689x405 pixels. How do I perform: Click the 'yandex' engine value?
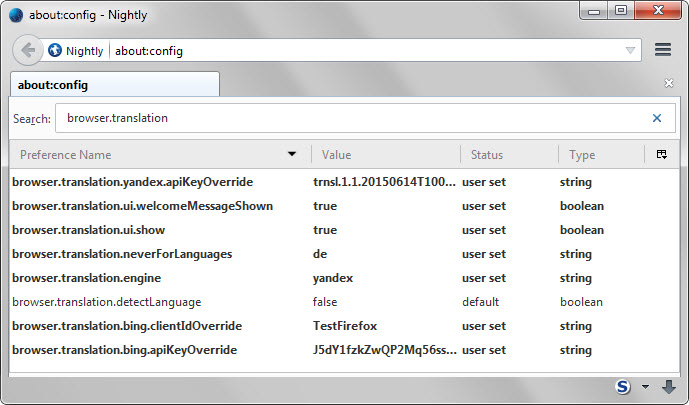[x=333, y=278]
